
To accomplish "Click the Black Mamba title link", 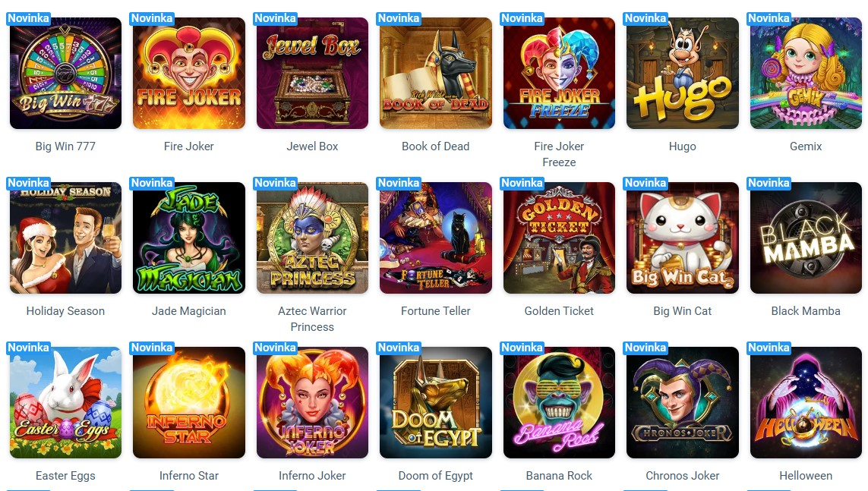I will pyautogui.click(x=806, y=311).
